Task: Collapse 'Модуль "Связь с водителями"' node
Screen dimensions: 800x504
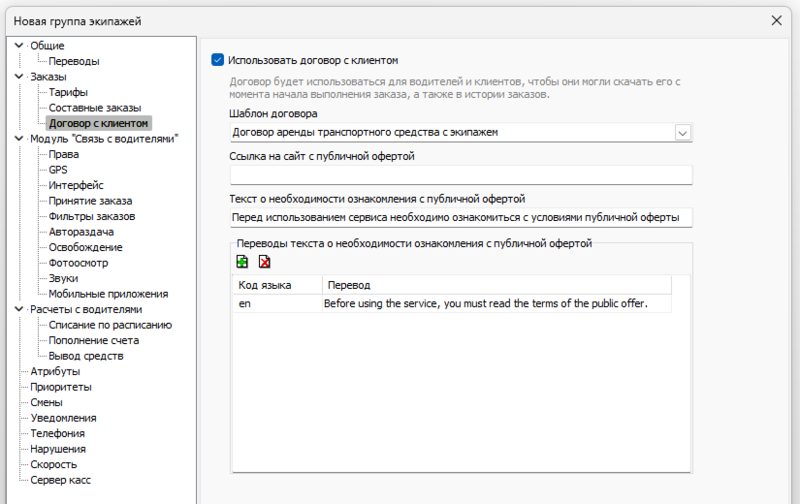Action: tap(18, 138)
